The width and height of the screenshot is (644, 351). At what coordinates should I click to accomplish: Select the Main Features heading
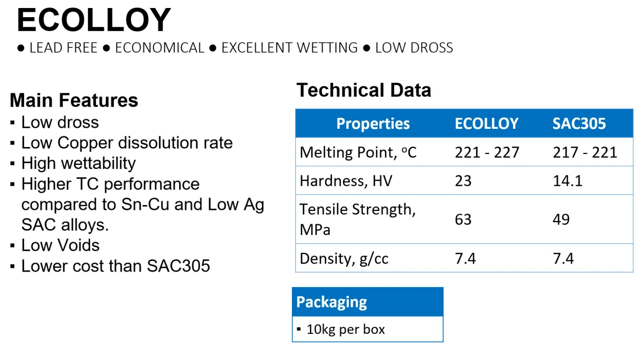(74, 100)
